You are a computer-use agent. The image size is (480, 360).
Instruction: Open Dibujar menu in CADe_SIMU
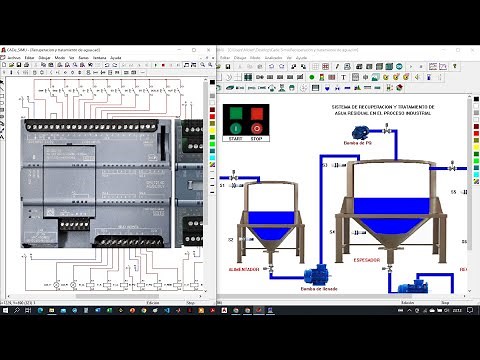(44, 58)
